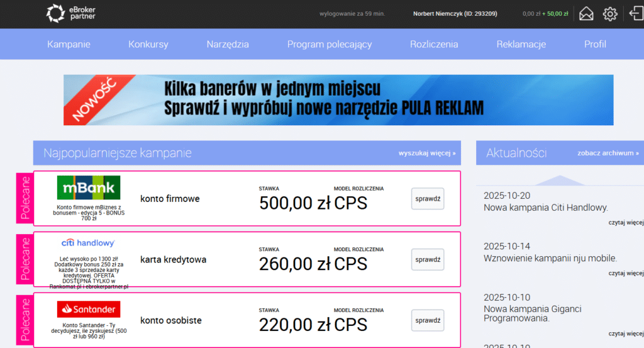Click the Citi Handlowy logo
644x348 pixels.
tap(88, 243)
